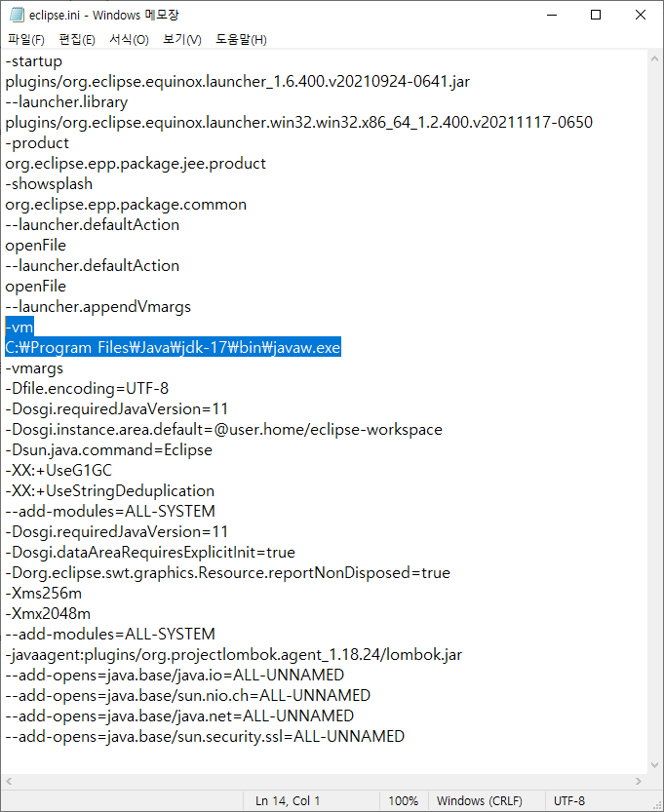The height and width of the screenshot is (812, 664).
Task: Maximize the Notepad window
Action: click(x=596, y=15)
